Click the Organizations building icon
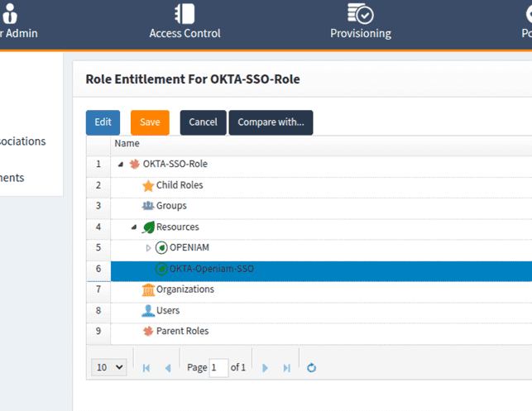 coord(148,290)
